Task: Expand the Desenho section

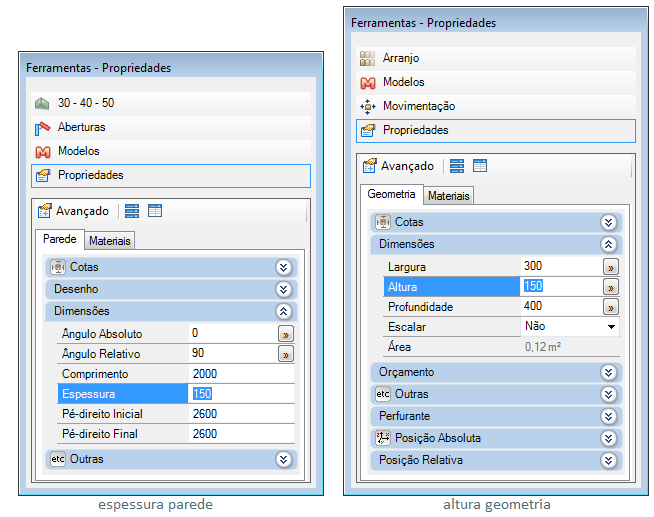Action: pos(283,289)
